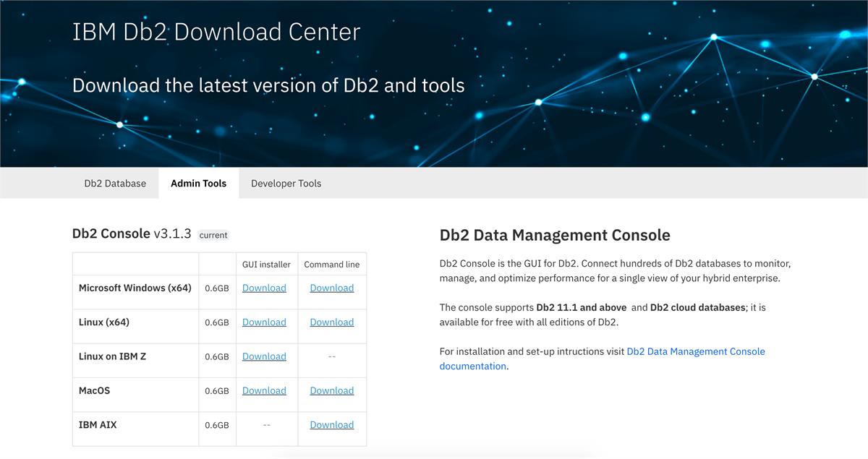This screenshot has width=868, height=459.
Task: Click the 0.6GB size in the MacOS row
Action: coord(217,391)
